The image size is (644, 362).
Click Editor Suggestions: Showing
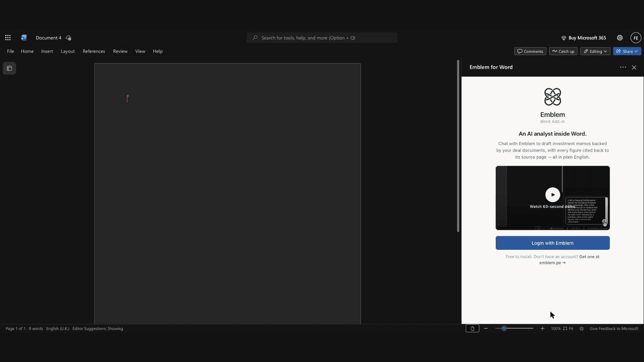click(98, 329)
